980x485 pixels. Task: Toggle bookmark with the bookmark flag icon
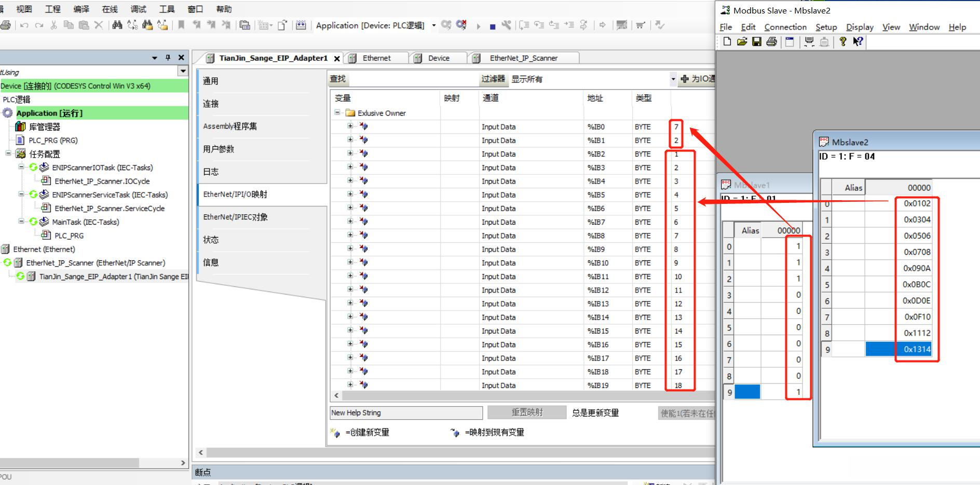point(181,25)
